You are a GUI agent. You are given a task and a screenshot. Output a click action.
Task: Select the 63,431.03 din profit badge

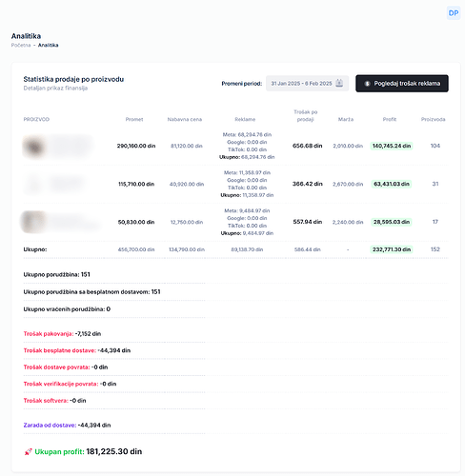392,184
